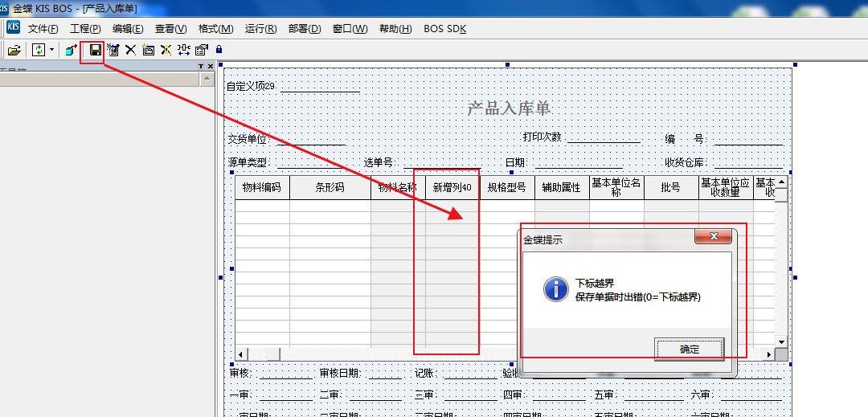Open the BOS SDK menu
This screenshot has height=417, width=868.
[x=445, y=29]
